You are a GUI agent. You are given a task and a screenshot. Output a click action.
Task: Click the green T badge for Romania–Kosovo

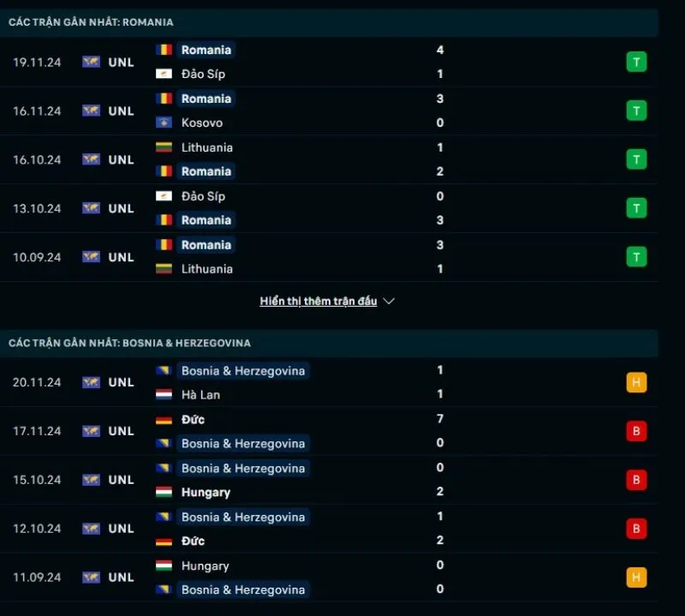click(x=636, y=111)
